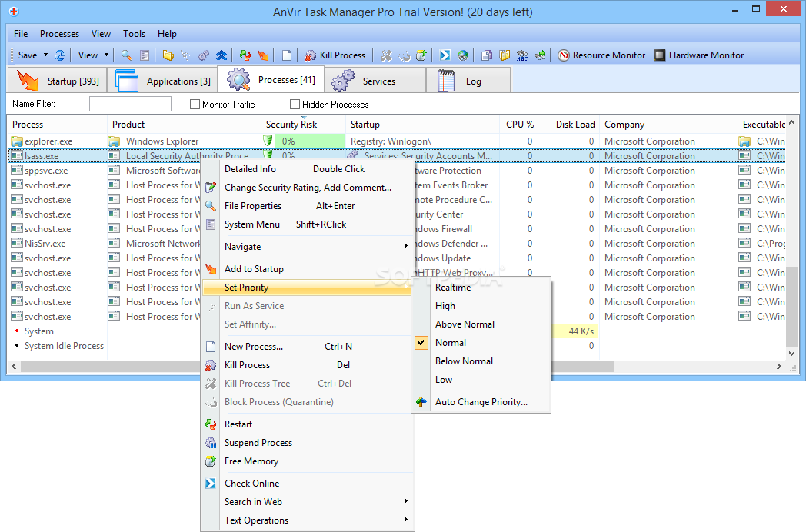806x532 pixels.
Task: Click the orange startup arrow toolbar icon
Action: (x=263, y=55)
